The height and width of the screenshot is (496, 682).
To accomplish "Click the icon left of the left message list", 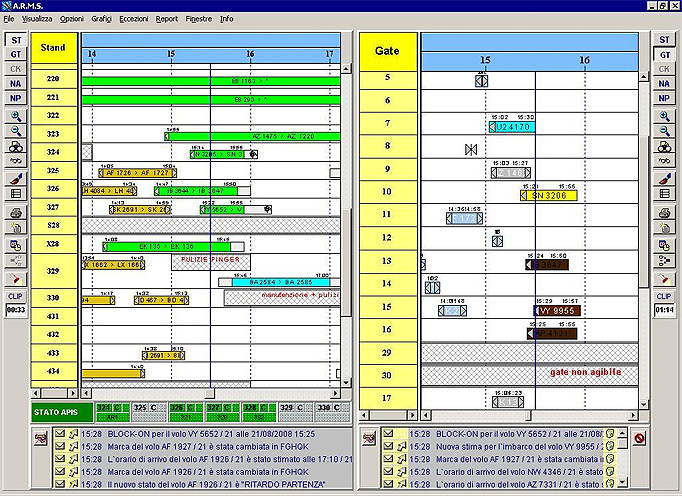I will tap(41, 439).
